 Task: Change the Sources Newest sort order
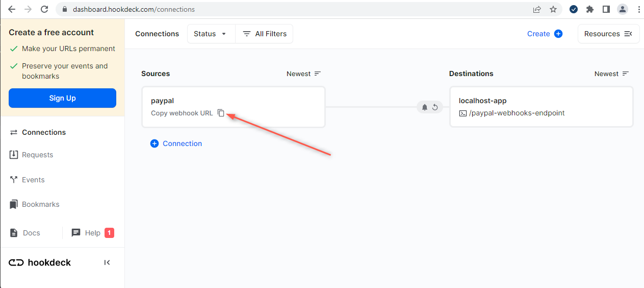tap(304, 74)
